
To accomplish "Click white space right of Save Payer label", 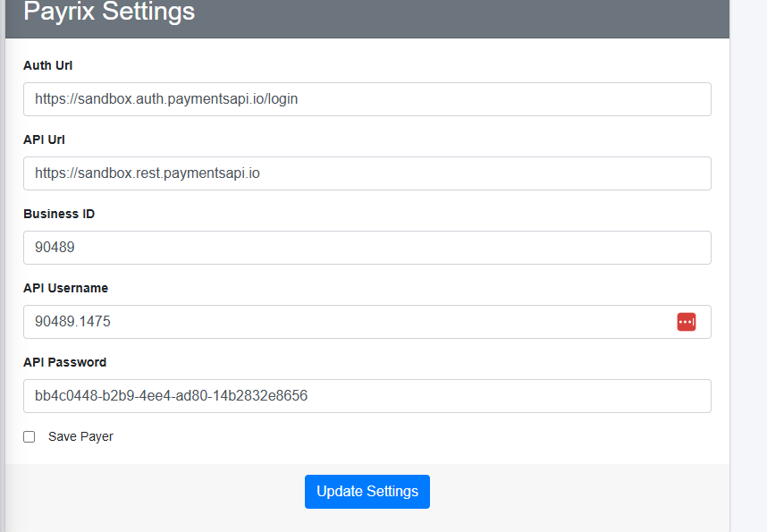I will tap(402, 437).
